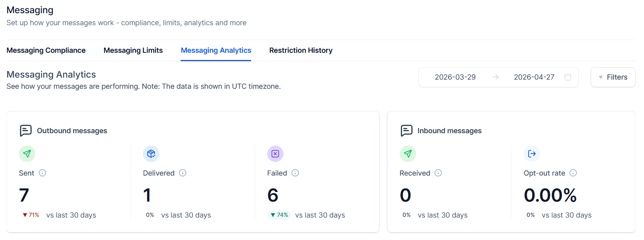Click the Delivered package icon
The height and width of the screenshot is (240, 644).
(151, 154)
